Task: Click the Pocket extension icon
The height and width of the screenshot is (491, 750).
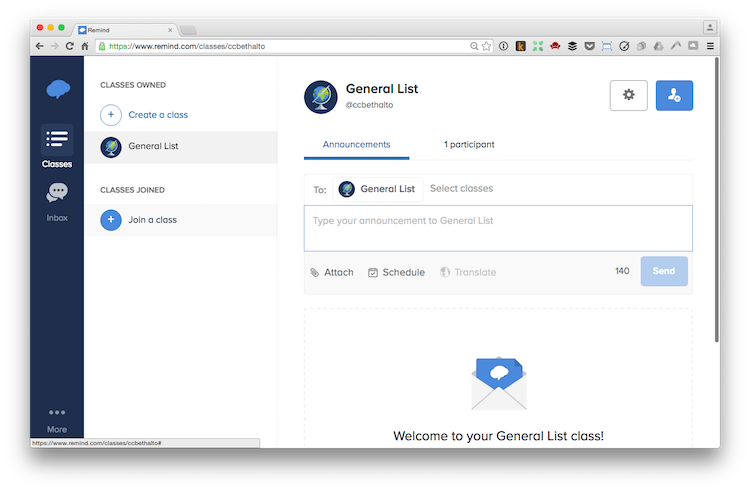Action: (x=589, y=46)
